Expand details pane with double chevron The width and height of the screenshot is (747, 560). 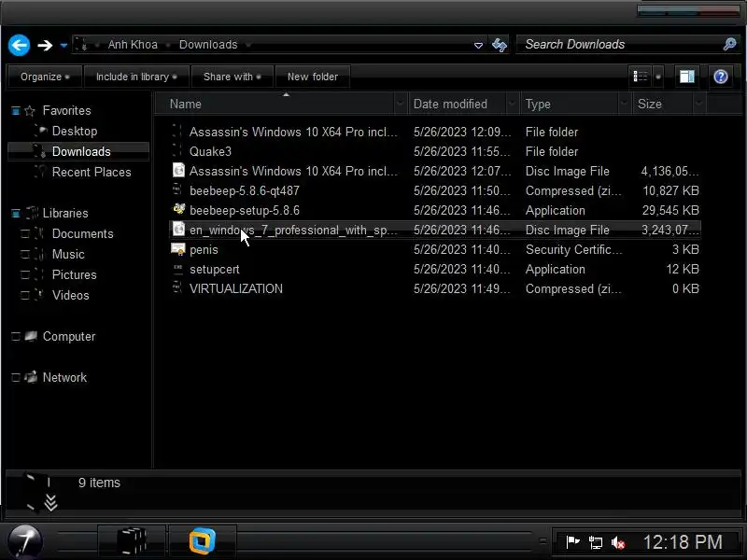[x=51, y=502]
